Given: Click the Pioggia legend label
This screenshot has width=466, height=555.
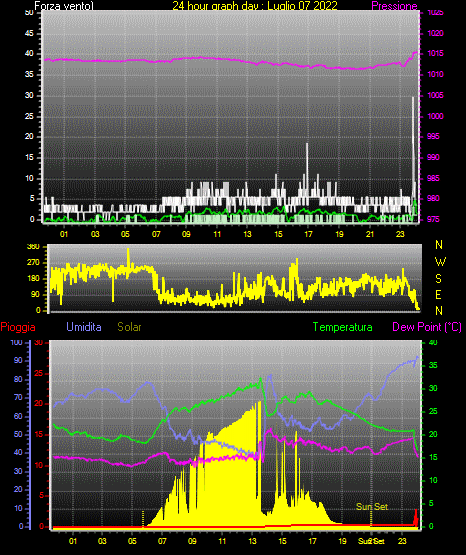Looking at the screenshot, I should tap(18, 327).
